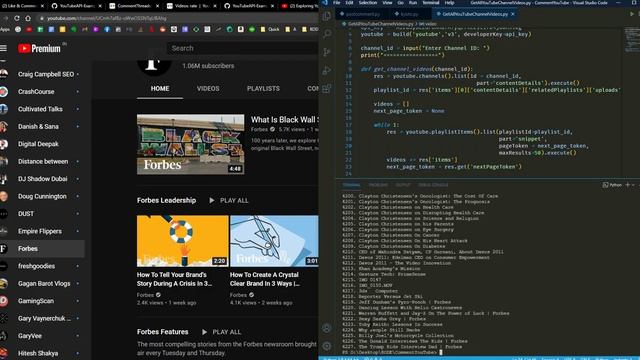Open Selection menu in VS Code
This screenshot has height=360, width=640.
(x=368, y=2)
